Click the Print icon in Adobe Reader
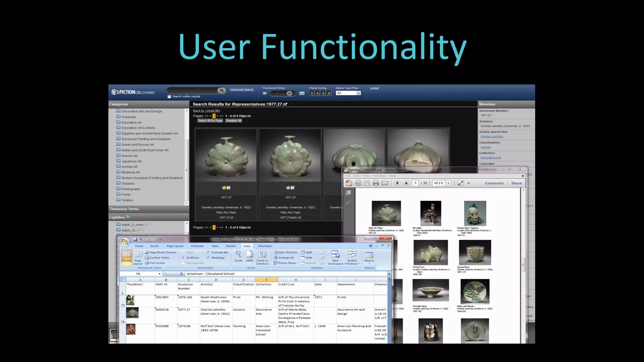The height and width of the screenshot is (362, 644). [375, 183]
